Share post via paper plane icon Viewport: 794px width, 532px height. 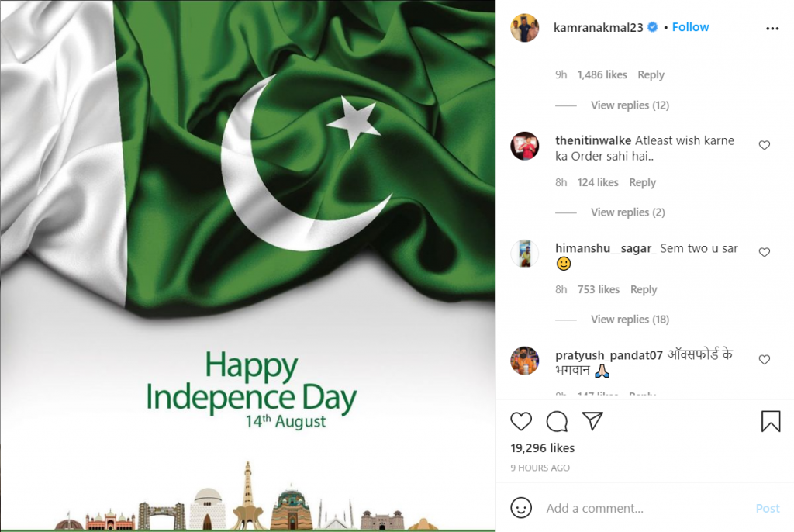point(592,421)
